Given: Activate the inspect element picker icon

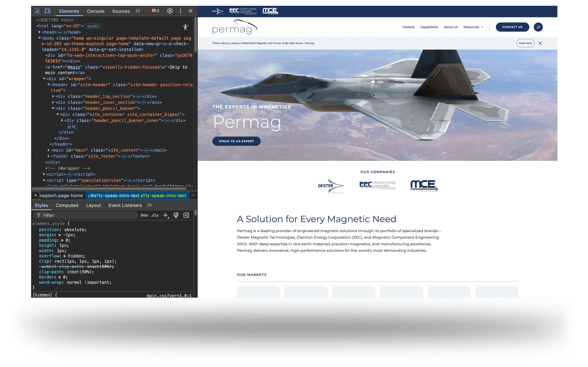Looking at the screenshot, I should pyautogui.click(x=37, y=11).
